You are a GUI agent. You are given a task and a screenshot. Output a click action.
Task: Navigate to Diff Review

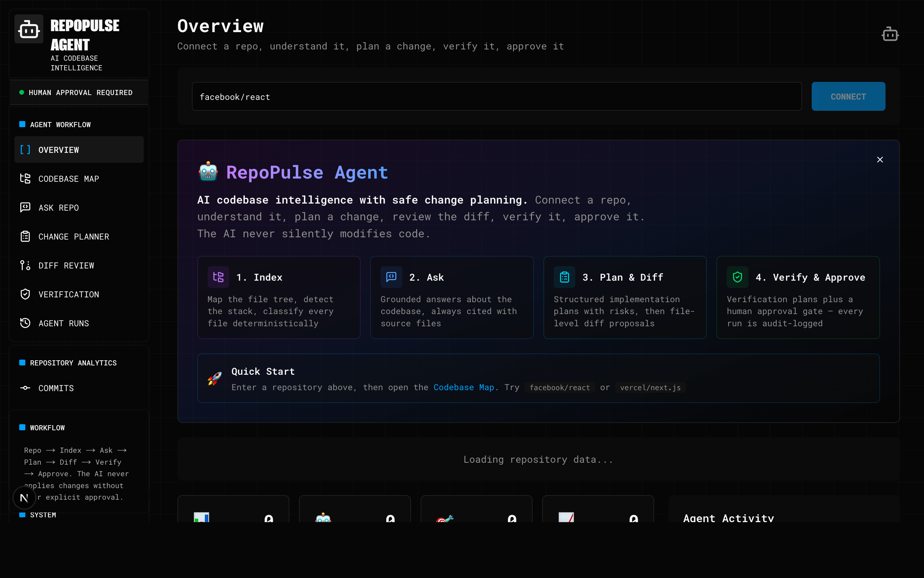[79, 265]
